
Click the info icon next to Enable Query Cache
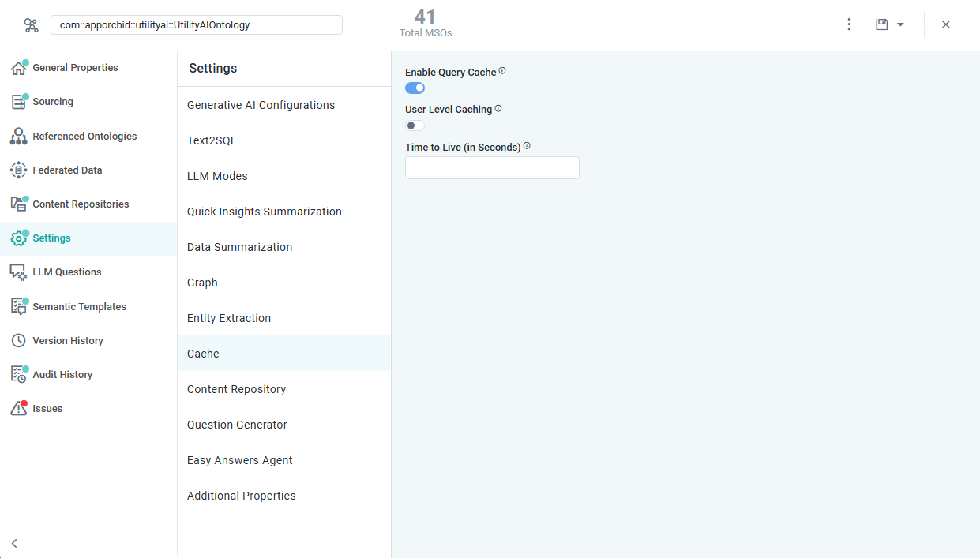pos(502,71)
